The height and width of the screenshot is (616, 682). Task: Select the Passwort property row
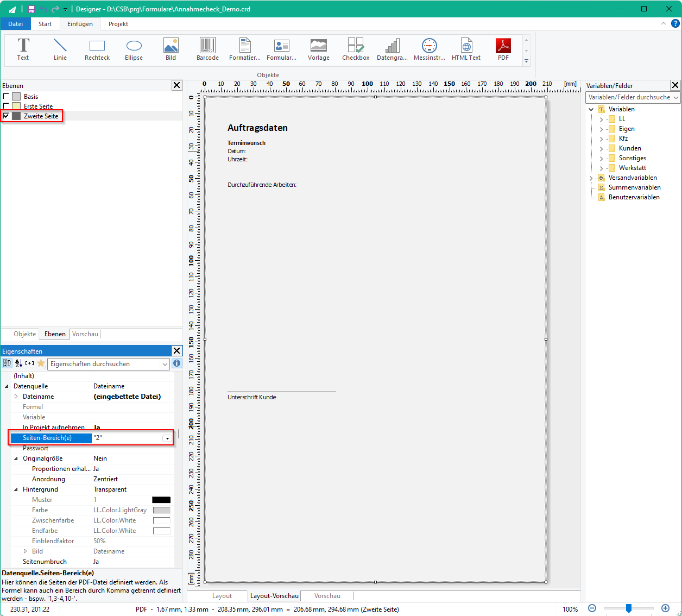point(92,448)
